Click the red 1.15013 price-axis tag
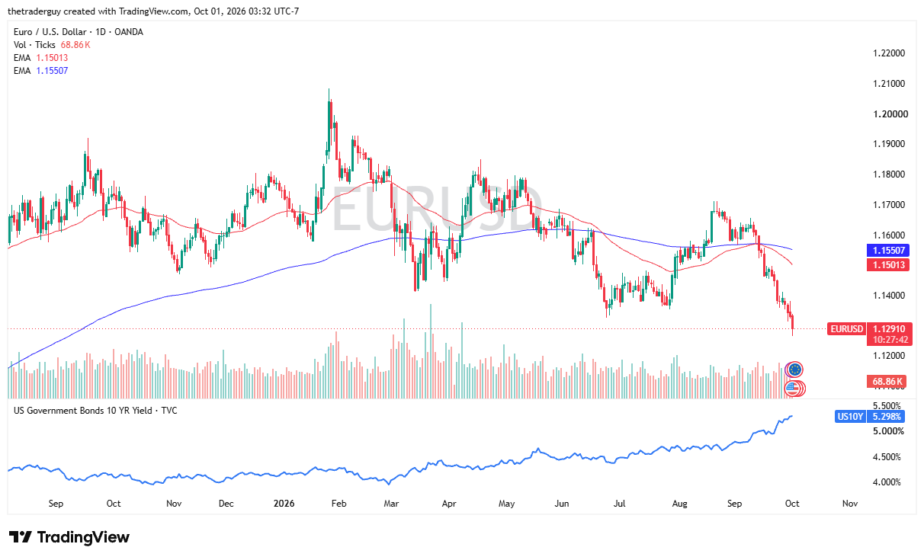Screen dimensions: 924x560 click(887, 265)
